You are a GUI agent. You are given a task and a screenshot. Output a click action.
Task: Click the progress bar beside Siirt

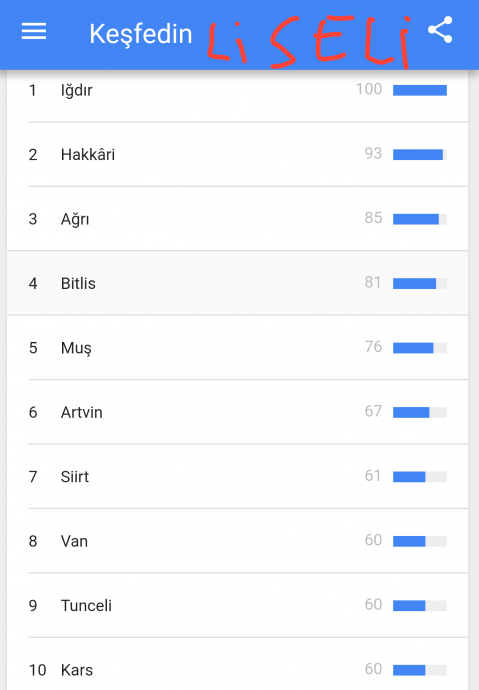420,477
